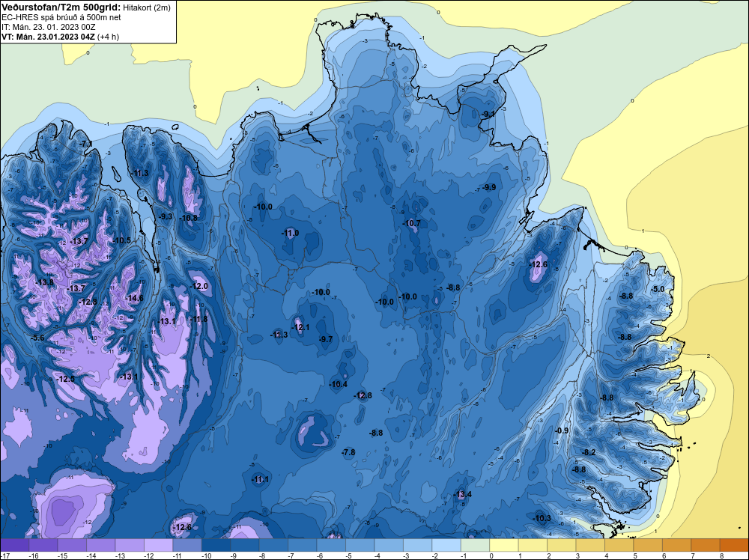Viewport: 749px width, 560px height.
Task: Click the orange legend swatch right of 8
Action: click(734, 545)
